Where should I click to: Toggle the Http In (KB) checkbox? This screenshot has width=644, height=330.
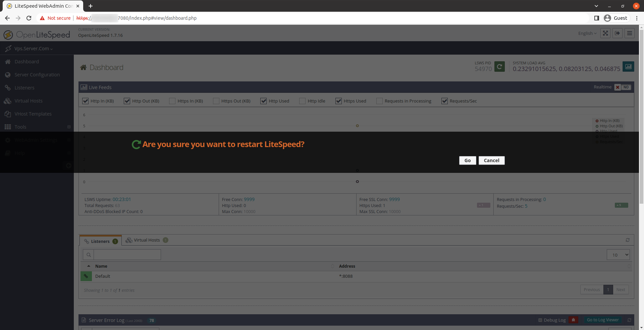(86, 101)
